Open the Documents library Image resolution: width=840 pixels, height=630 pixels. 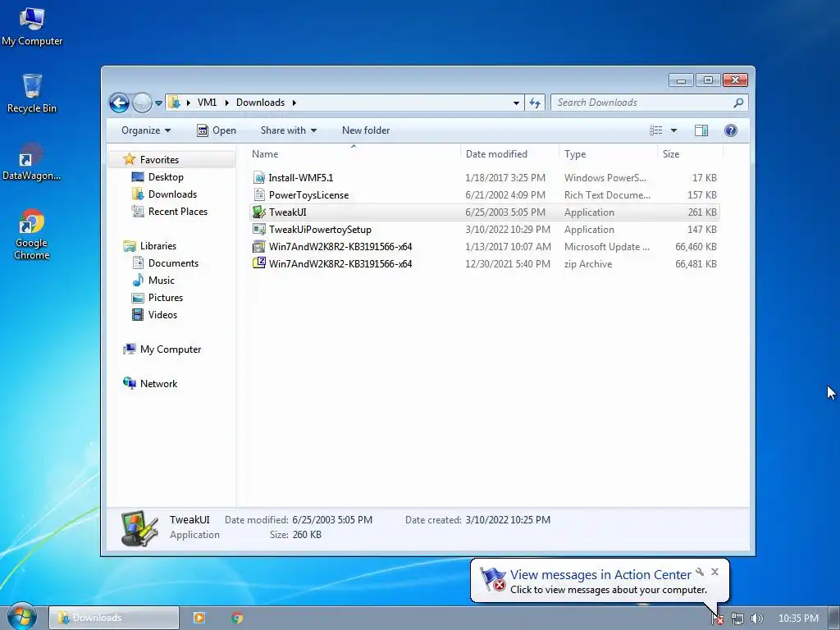173,263
